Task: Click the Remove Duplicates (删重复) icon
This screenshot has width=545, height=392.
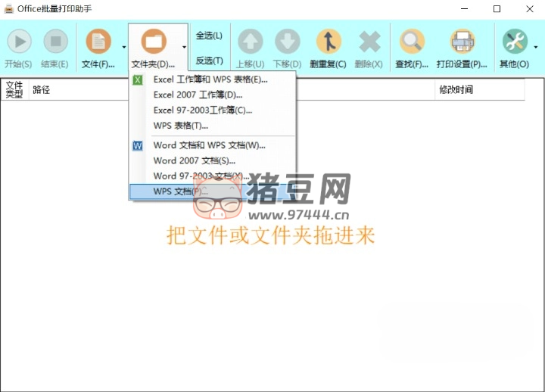Action: click(x=329, y=42)
